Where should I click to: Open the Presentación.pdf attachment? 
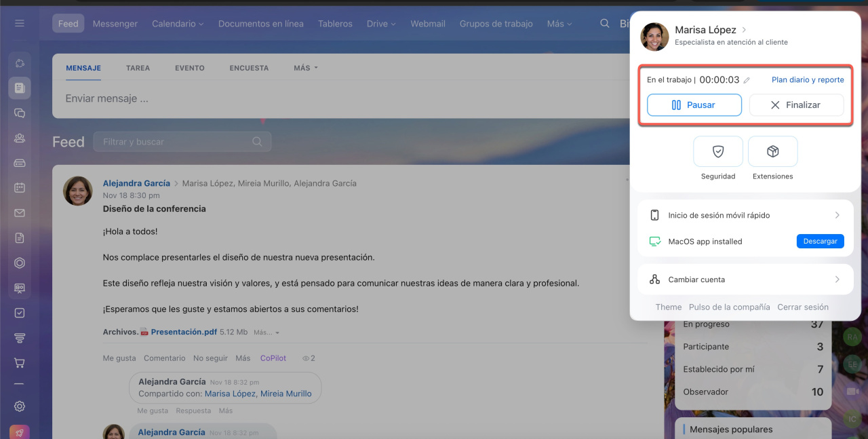coord(184,332)
